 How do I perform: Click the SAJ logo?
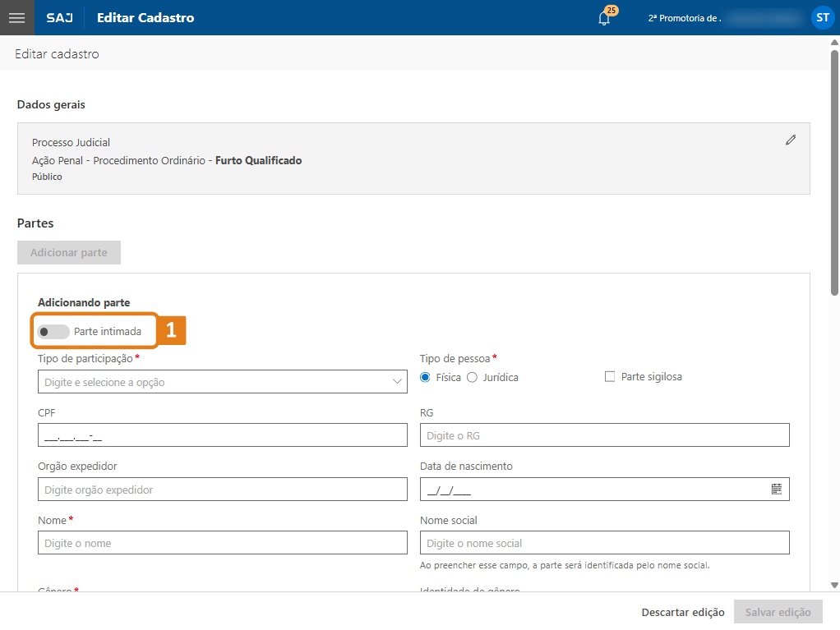click(x=59, y=17)
